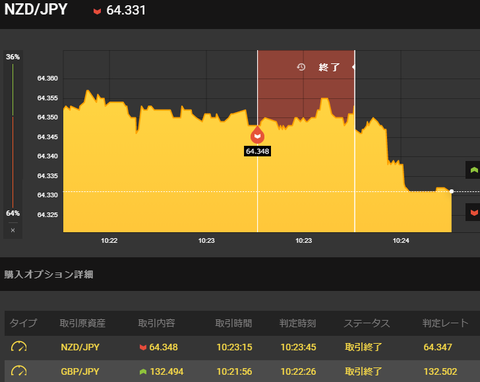
Task: Click the clock icon beside 終了 label
Action: tap(301, 67)
